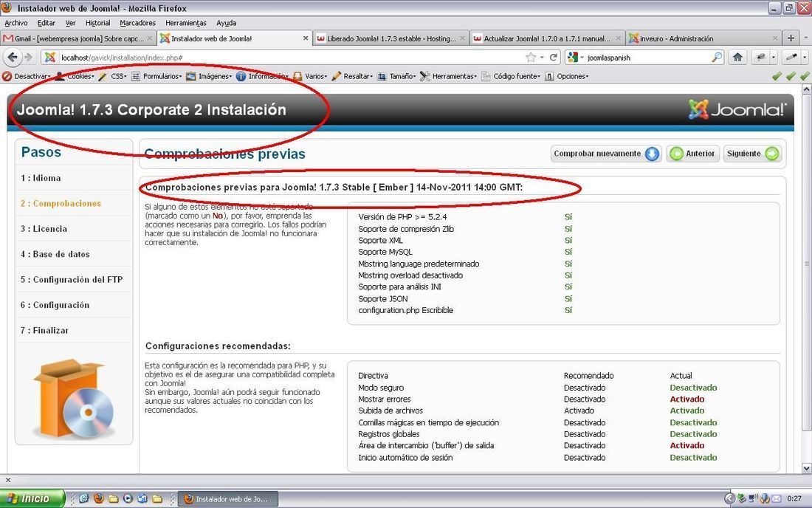Open Windows Media Player from quick launch
Viewport: 812px width, 508px height.
coord(128,498)
